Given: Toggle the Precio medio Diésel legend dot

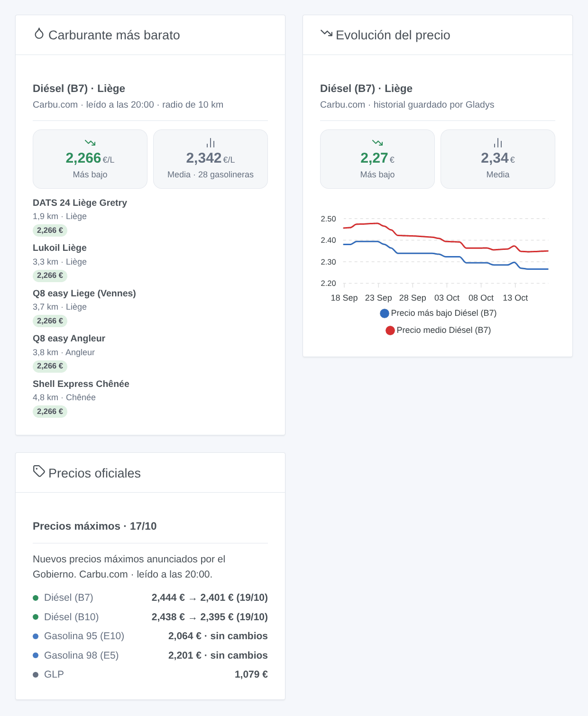Looking at the screenshot, I should 390,330.
